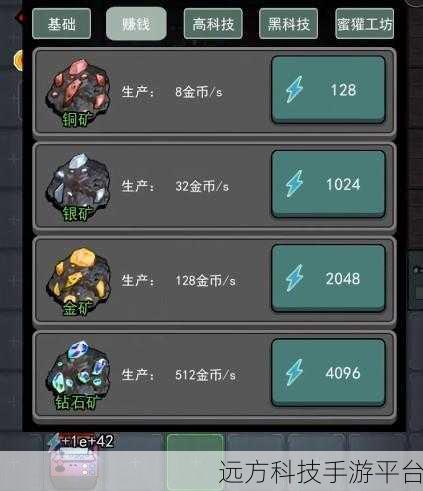Image resolution: width=423 pixels, height=491 pixels.
Task: Click the lightning bolt icon beside 1024
Action: pyautogui.click(x=295, y=184)
